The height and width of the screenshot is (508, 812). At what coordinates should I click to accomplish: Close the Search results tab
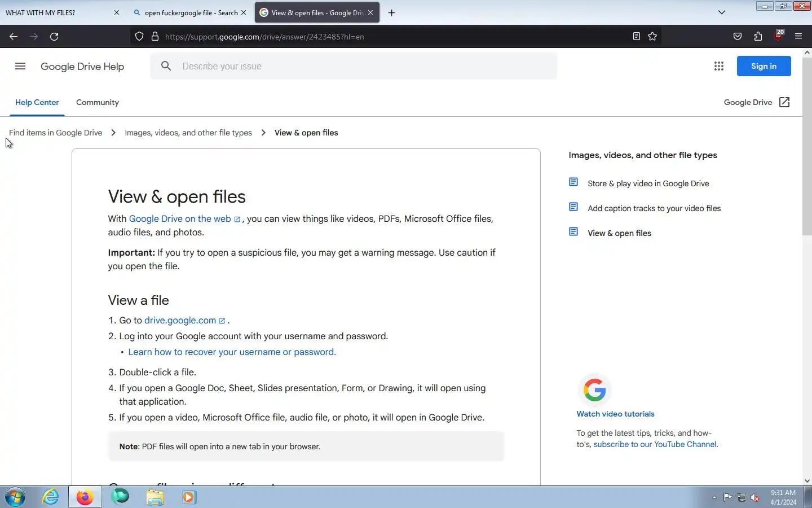(244, 12)
